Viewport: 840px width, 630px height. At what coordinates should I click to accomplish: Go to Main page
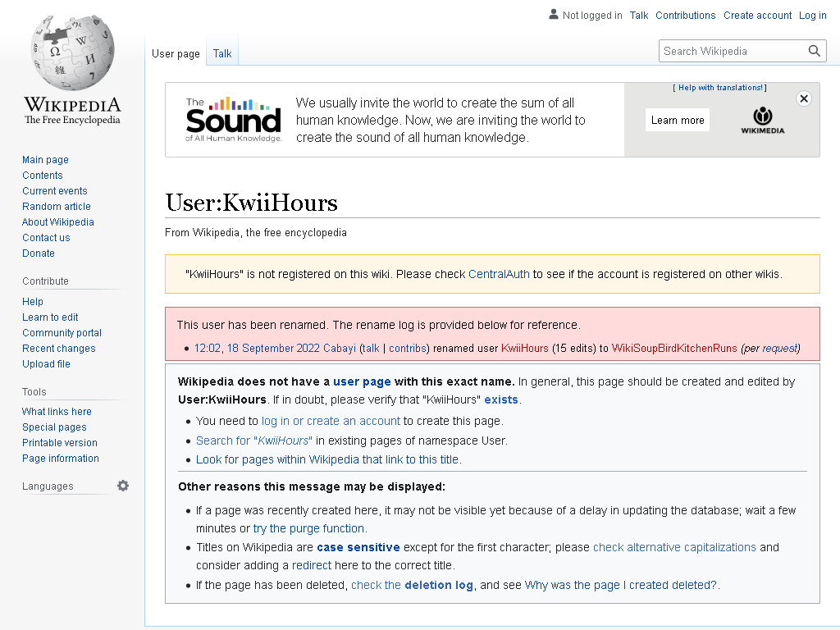coord(46,160)
